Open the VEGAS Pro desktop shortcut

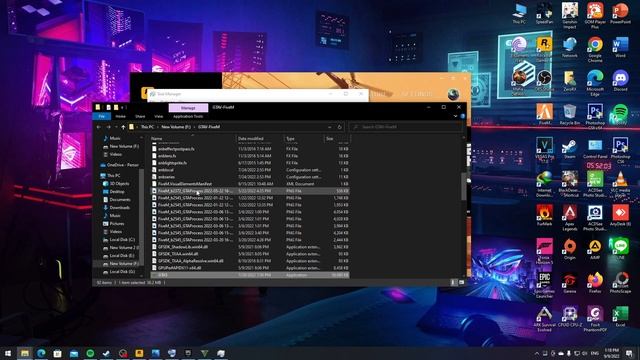[x=544, y=149]
